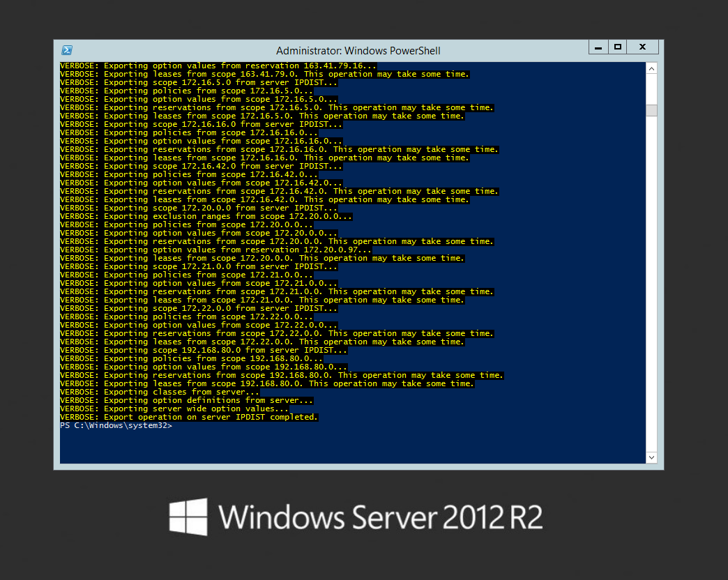Close the Administrator PowerShell window

[642, 47]
